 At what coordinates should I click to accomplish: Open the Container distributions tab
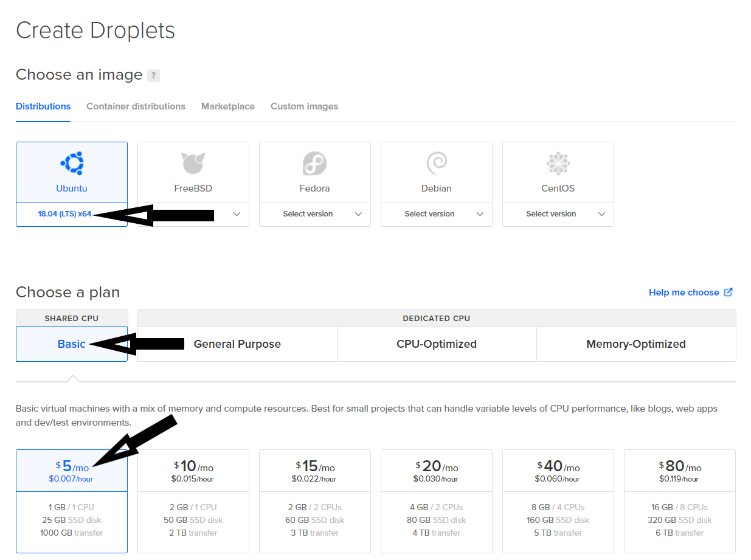click(136, 106)
